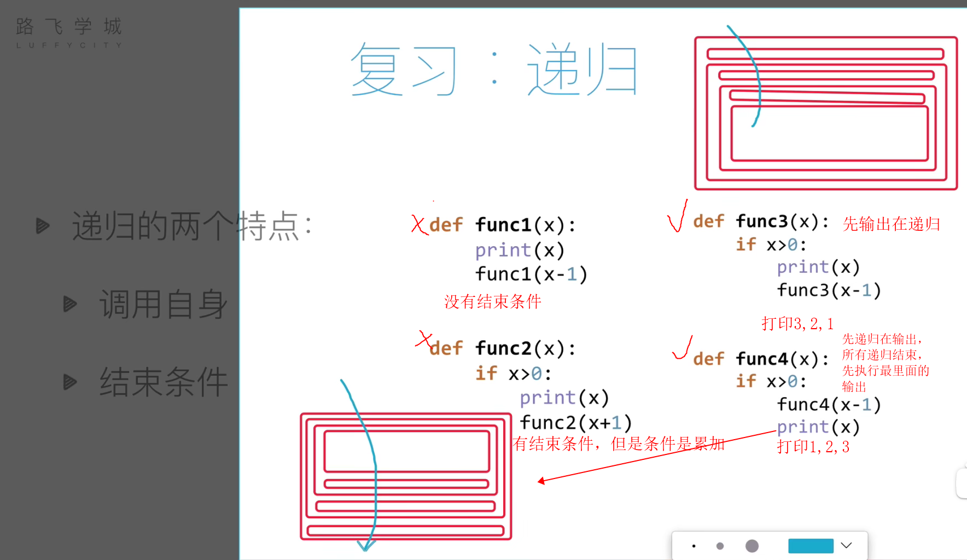Image resolution: width=967 pixels, height=560 pixels.
Task: Click the code line def func1(x):
Action: pyautogui.click(x=503, y=225)
